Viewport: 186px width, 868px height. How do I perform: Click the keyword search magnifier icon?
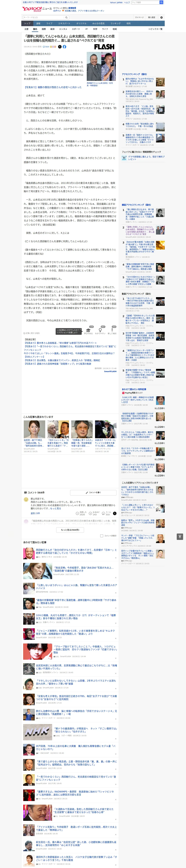click(66, 18)
